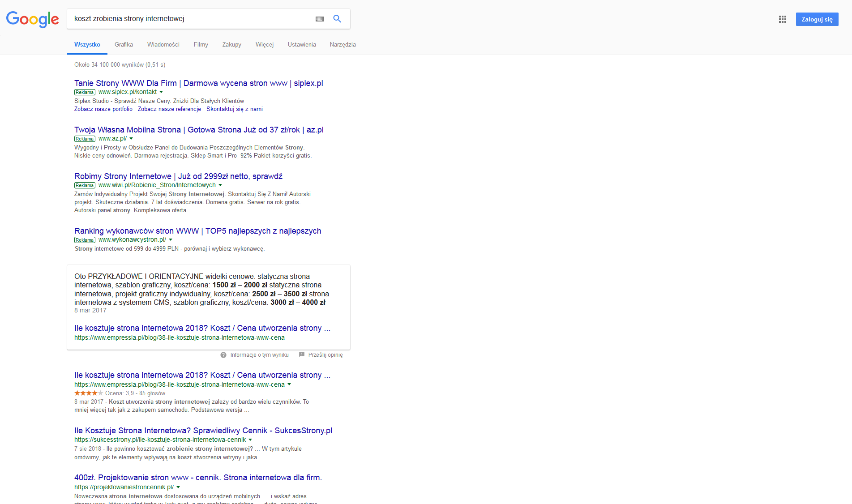The image size is (852, 504).
Task: Click the Reklama badge of the wiwi.pl ad
Action: point(85,185)
